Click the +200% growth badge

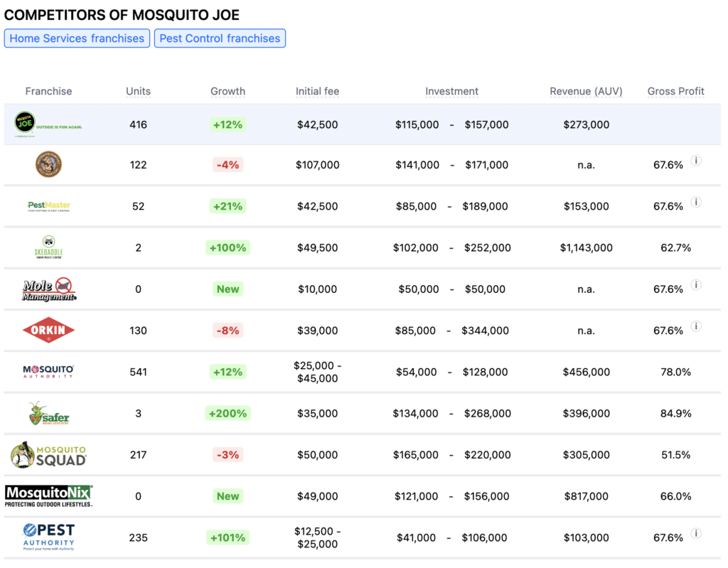tap(227, 413)
